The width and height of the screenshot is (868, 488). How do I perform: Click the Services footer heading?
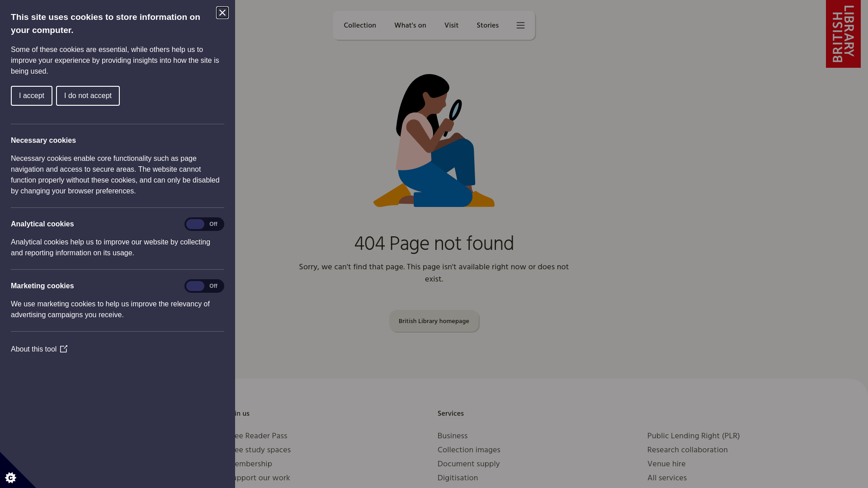[451, 413]
